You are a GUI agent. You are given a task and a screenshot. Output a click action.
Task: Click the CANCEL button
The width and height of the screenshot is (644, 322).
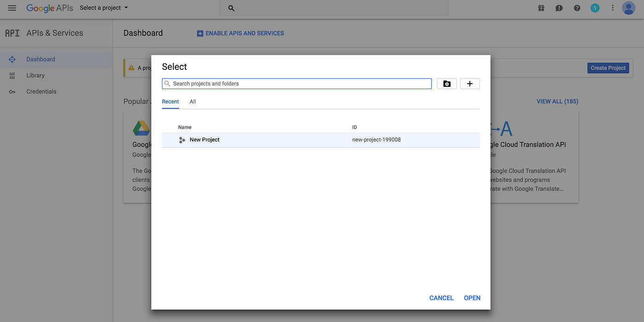[x=441, y=298]
